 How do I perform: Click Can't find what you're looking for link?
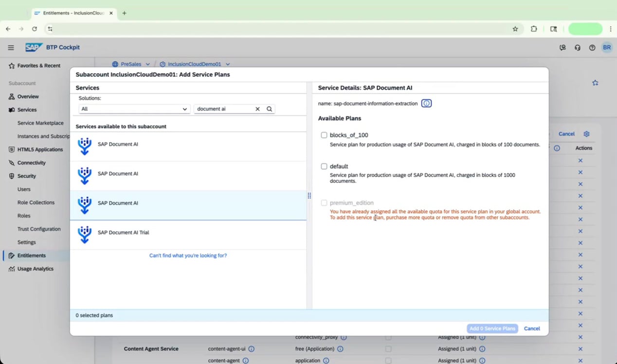(x=188, y=255)
